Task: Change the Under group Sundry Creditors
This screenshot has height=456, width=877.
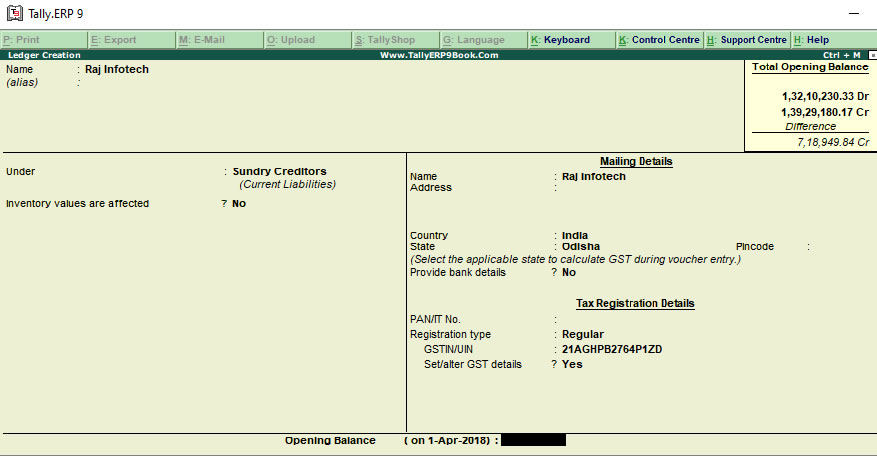Action: (x=280, y=171)
